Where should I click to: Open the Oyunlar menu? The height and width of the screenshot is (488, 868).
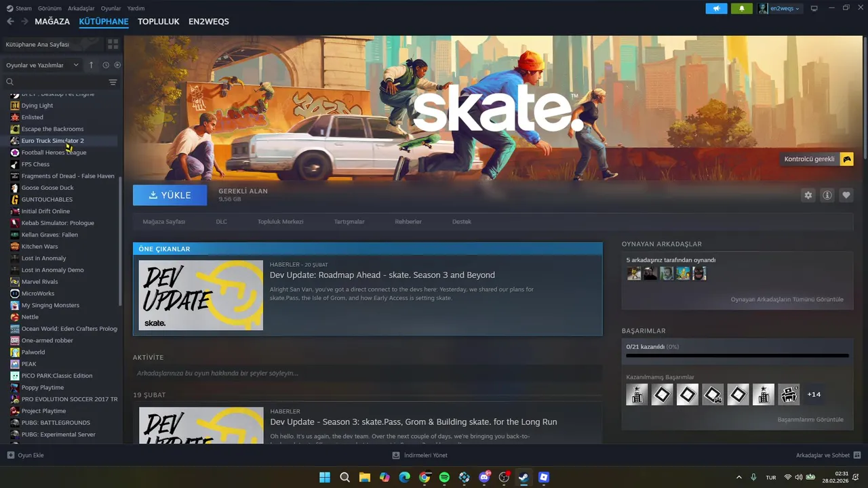pyautogui.click(x=111, y=9)
